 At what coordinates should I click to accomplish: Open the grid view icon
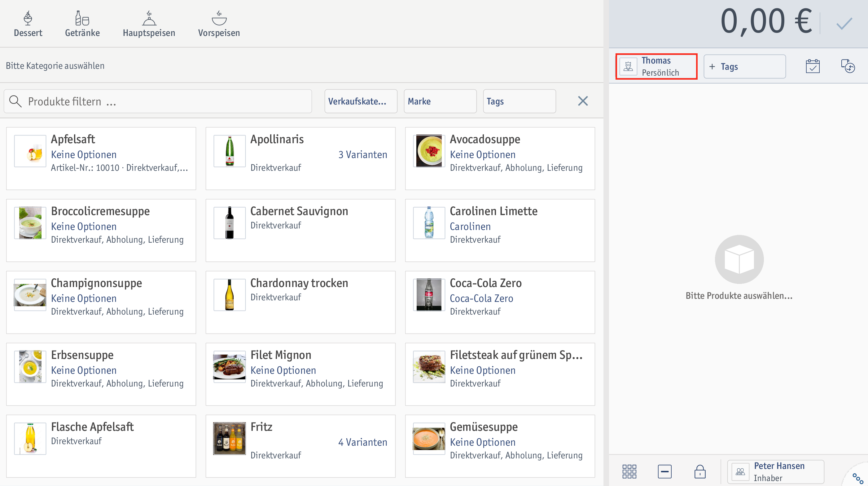tap(629, 471)
